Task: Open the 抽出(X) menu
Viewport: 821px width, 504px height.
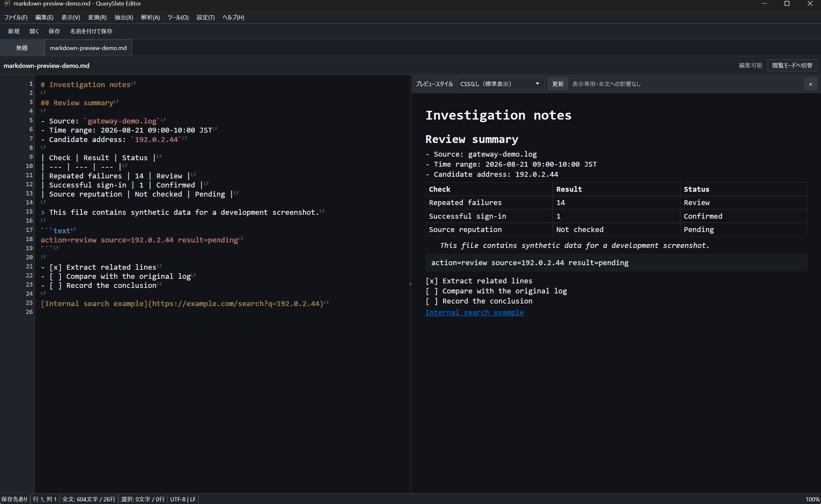Action: coord(124,17)
